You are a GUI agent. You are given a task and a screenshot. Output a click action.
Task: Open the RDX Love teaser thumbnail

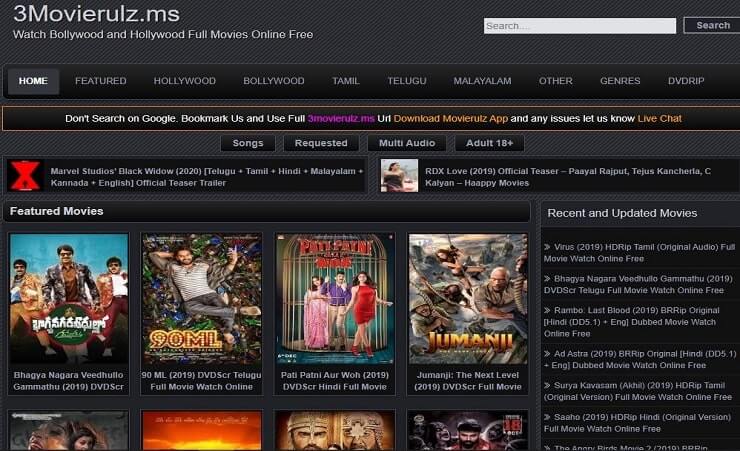(x=399, y=175)
